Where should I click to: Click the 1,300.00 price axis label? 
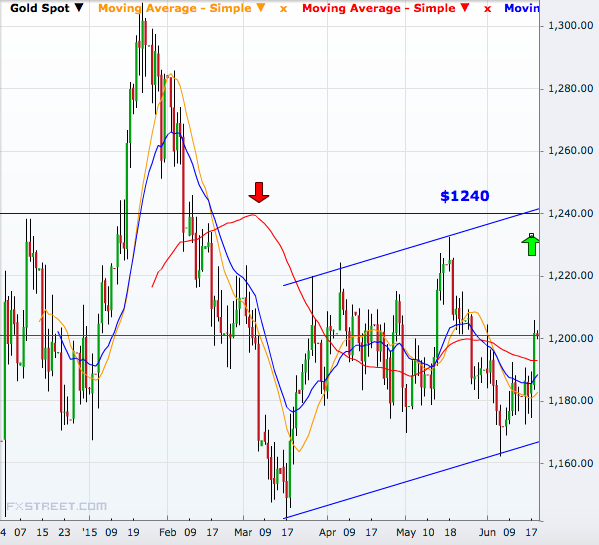coord(570,26)
